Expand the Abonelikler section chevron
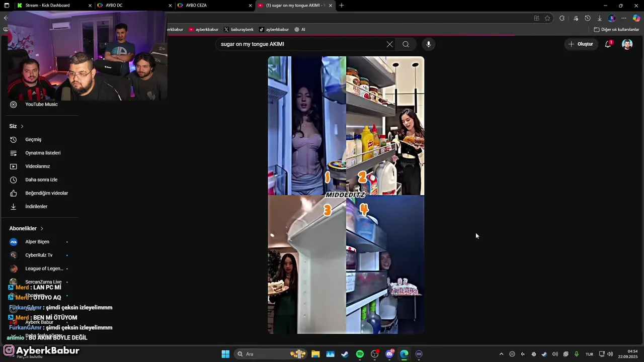 [42, 228]
